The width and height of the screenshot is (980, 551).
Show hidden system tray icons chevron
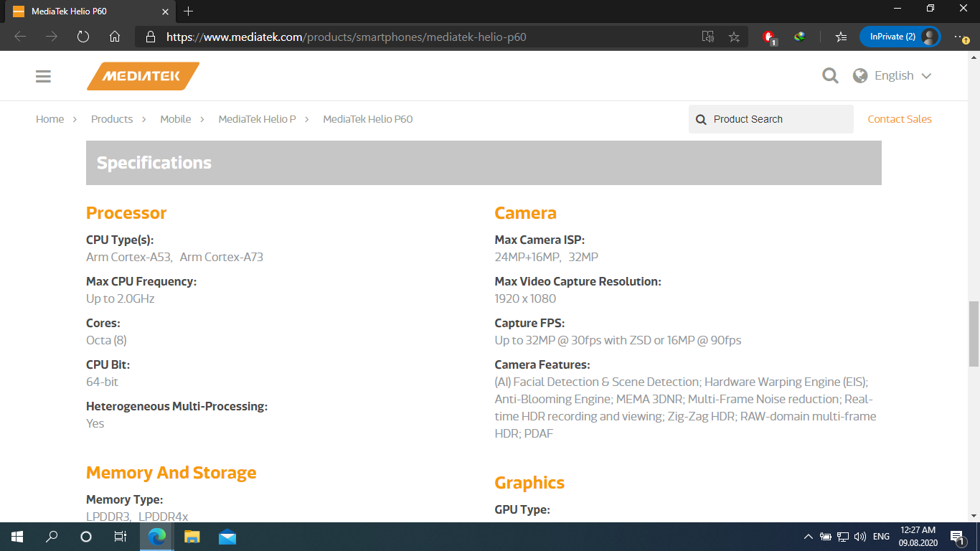pos(809,537)
